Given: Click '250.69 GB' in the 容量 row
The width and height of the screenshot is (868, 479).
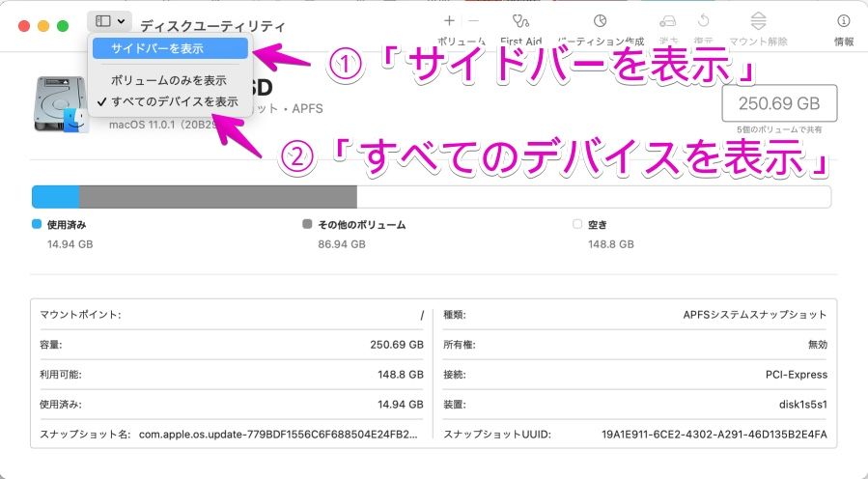Looking at the screenshot, I should [397, 345].
